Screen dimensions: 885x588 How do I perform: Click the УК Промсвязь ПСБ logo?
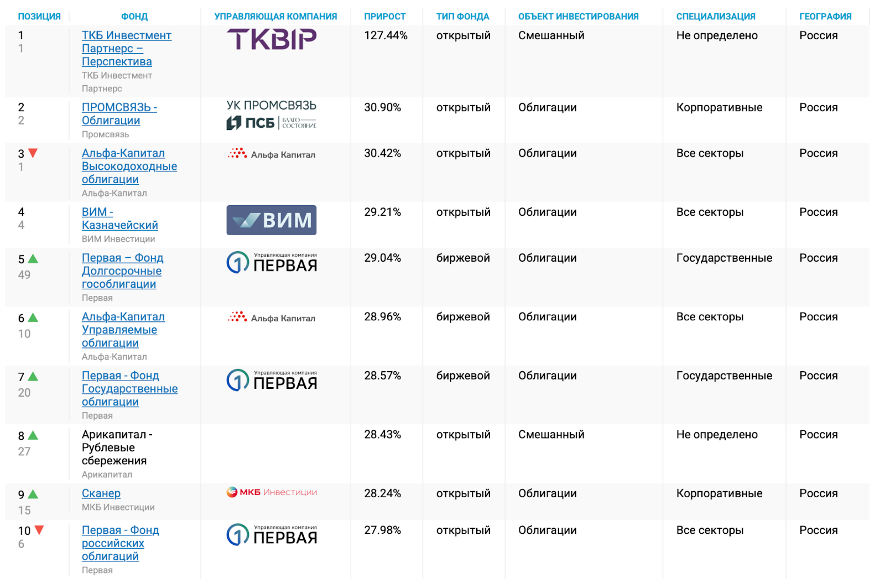(x=271, y=115)
